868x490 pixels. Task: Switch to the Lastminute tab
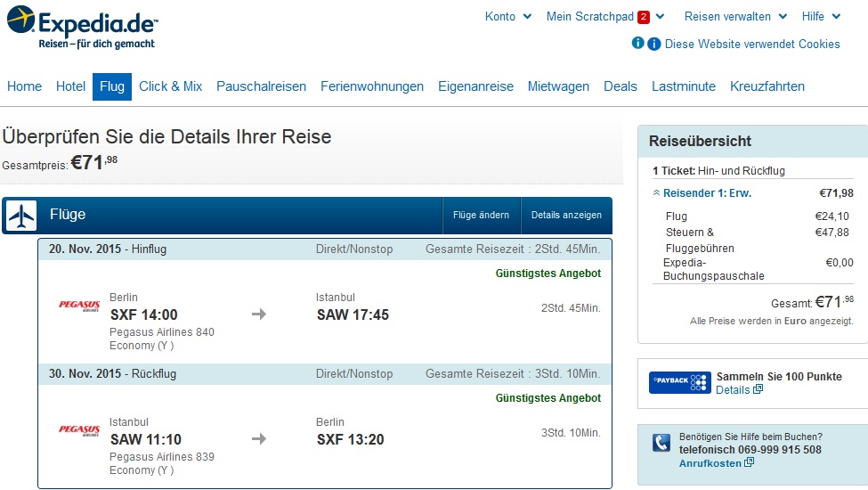[684, 86]
